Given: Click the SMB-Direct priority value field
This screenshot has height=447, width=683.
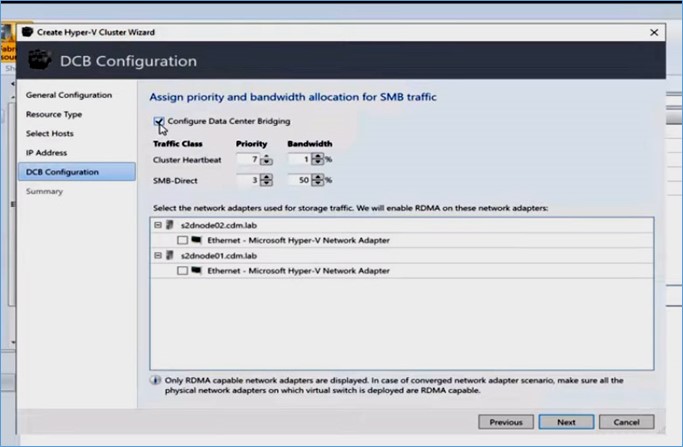Looking at the screenshot, I should pos(248,180).
